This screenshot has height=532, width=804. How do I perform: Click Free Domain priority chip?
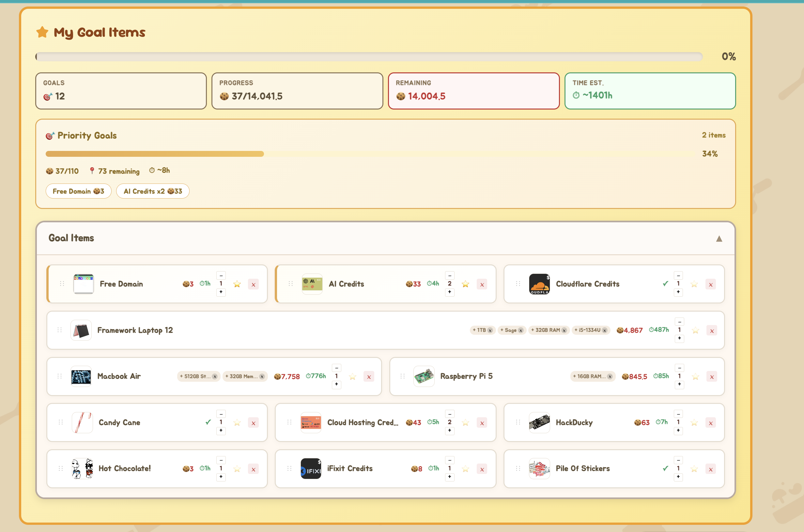click(x=78, y=191)
